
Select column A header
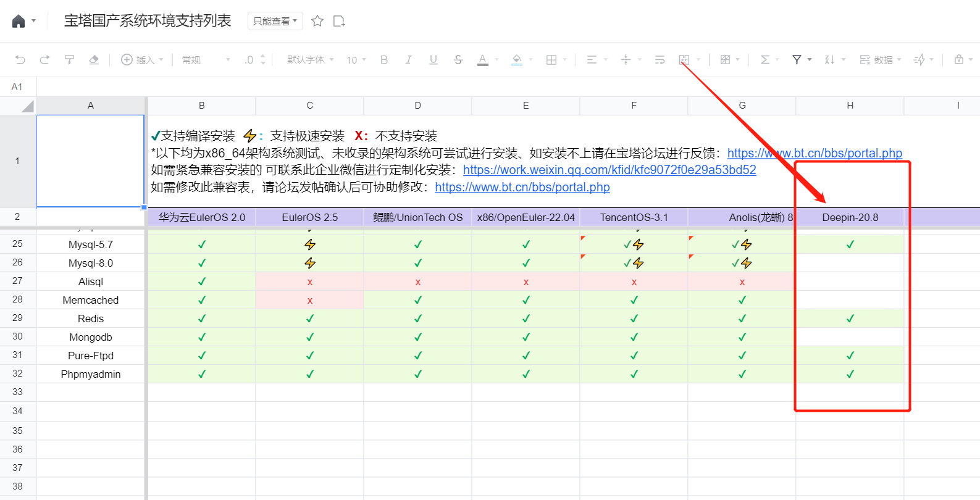pyautogui.click(x=91, y=106)
